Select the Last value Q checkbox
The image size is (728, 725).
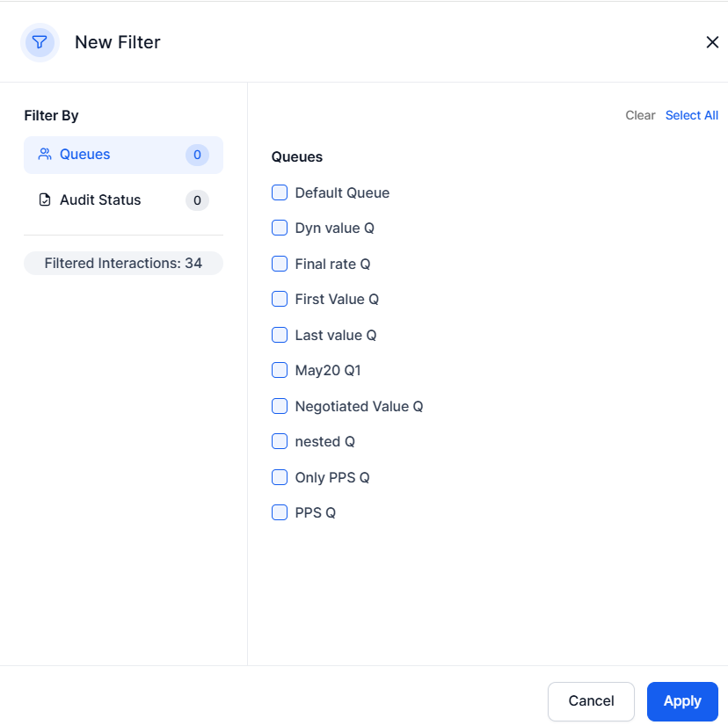coord(279,334)
